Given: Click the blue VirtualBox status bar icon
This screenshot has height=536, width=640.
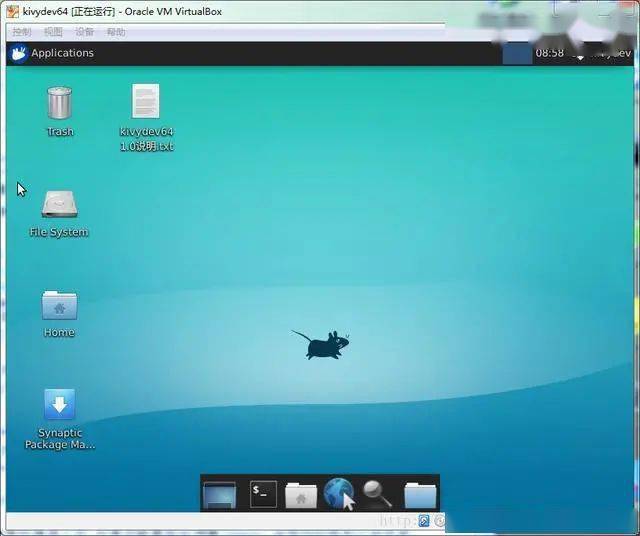Looking at the screenshot, I should tap(424, 520).
